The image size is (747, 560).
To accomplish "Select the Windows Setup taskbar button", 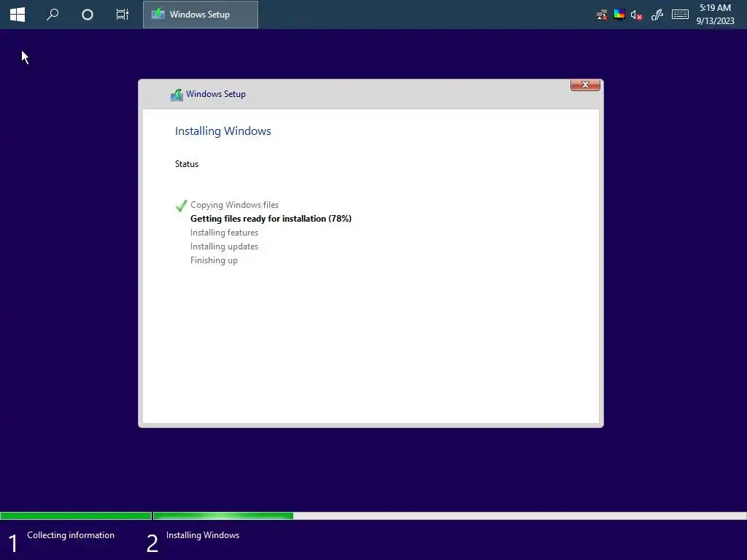I will 201,15.
